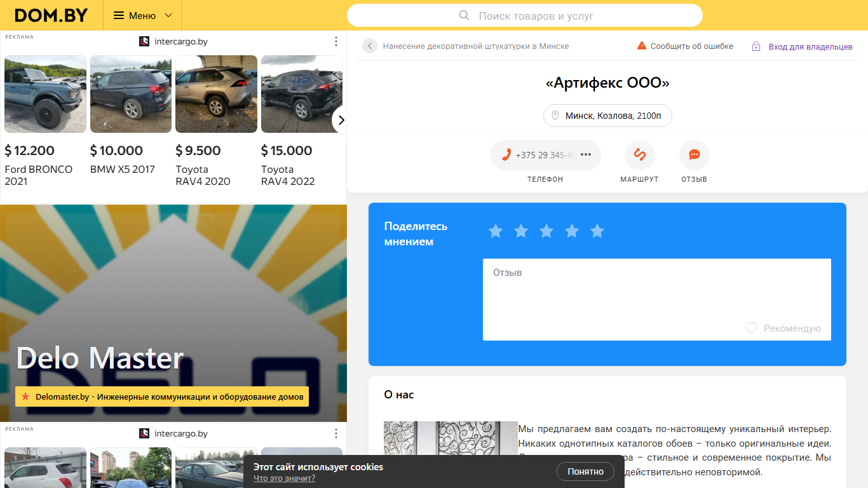
Task: Click the МАРШРУТ label
Action: coord(640,179)
